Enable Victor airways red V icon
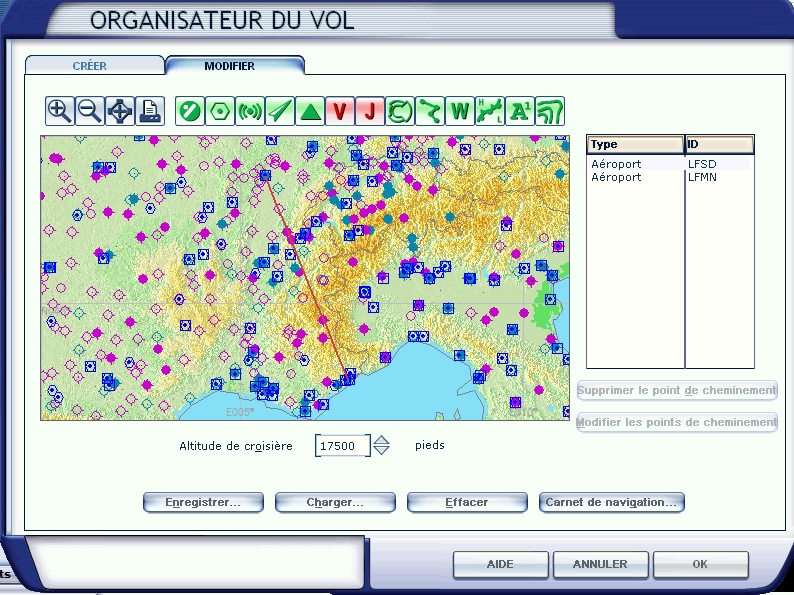The image size is (794, 595). coord(340,111)
